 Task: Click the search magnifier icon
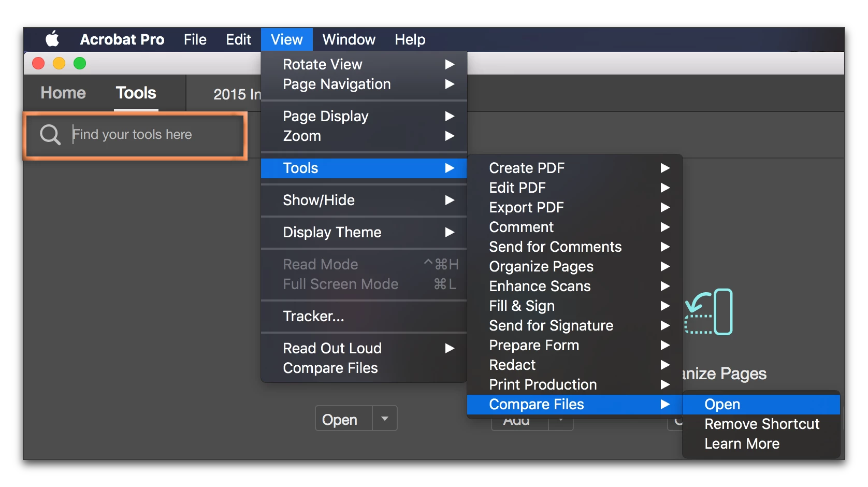click(x=50, y=135)
